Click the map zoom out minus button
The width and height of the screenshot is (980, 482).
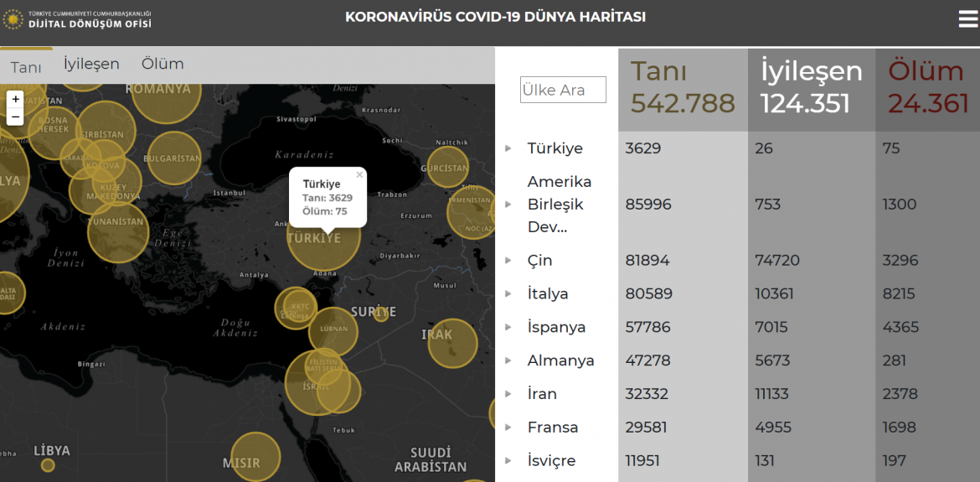pos(15,117)
